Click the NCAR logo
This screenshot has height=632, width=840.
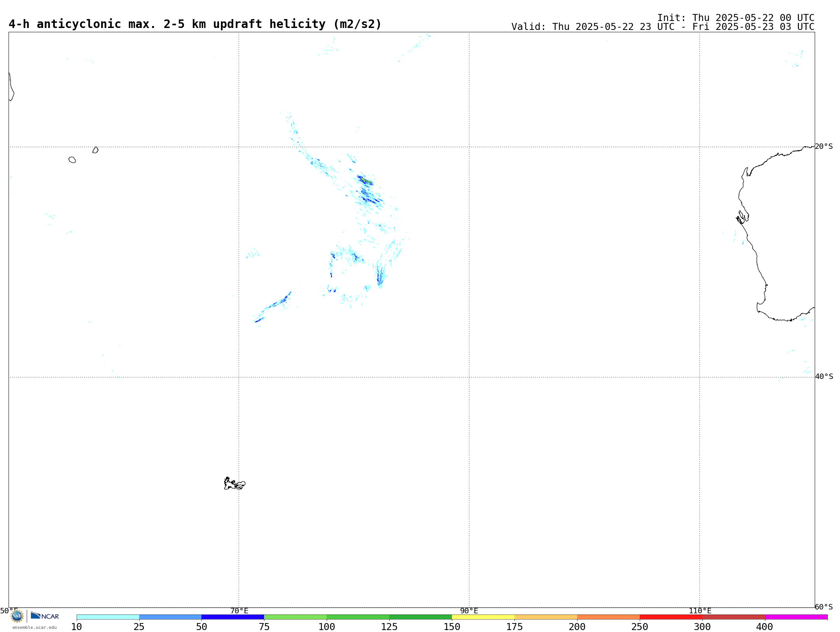[x=45, y=615]
